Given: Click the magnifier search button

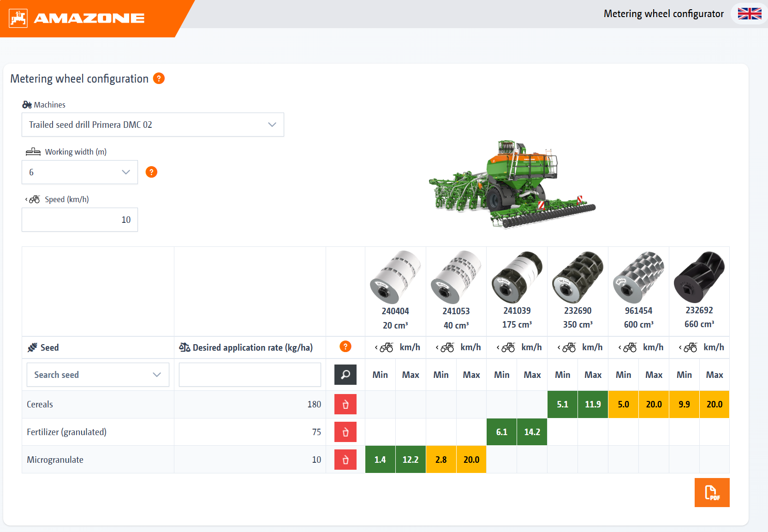Looking at the screenshot, I should click(345, 375).
